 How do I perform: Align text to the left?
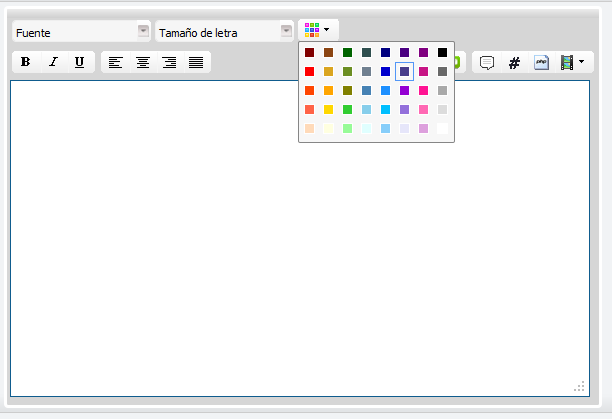pos(116,62)
